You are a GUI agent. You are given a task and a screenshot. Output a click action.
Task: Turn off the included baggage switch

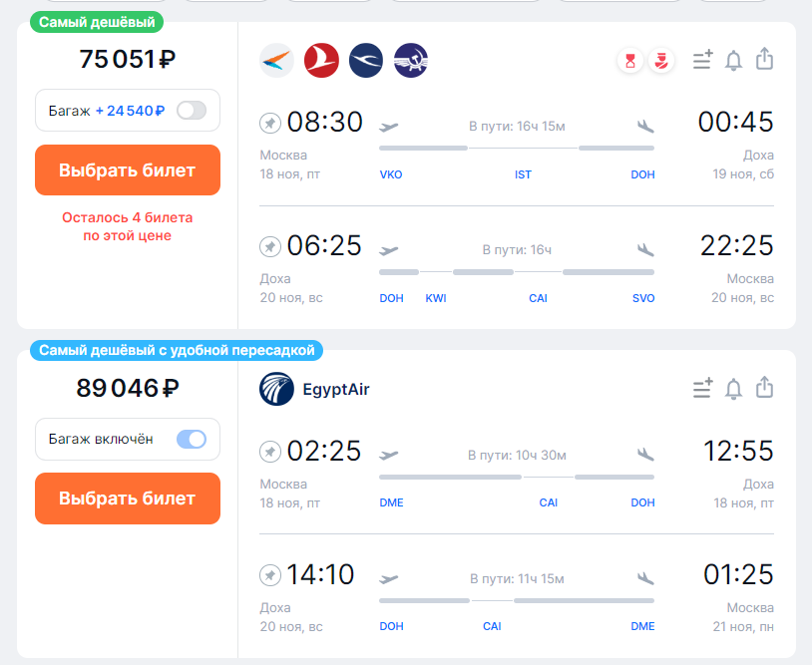point(192,439)
